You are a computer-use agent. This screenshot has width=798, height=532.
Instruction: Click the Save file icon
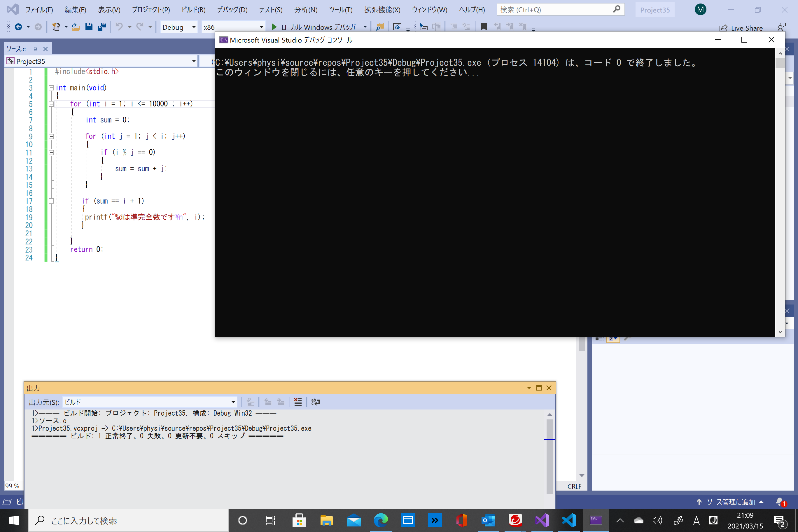pyautogui.click(x=89, y=27)
